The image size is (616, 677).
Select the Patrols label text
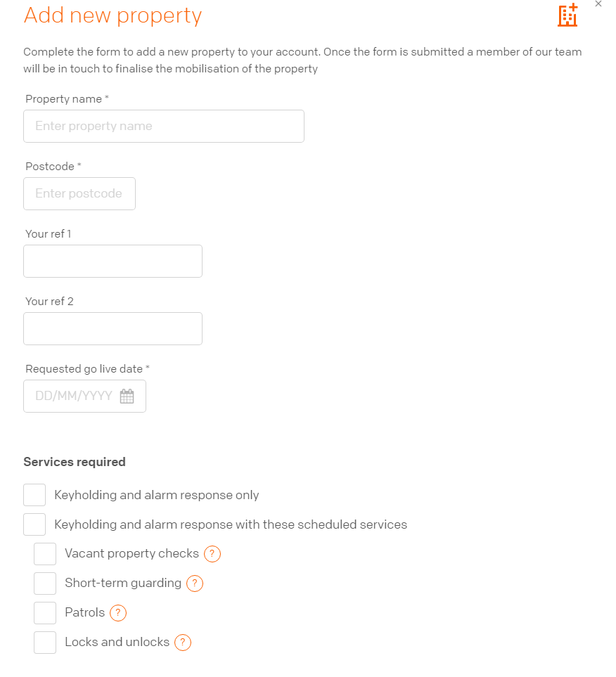[x=84, y=612]
